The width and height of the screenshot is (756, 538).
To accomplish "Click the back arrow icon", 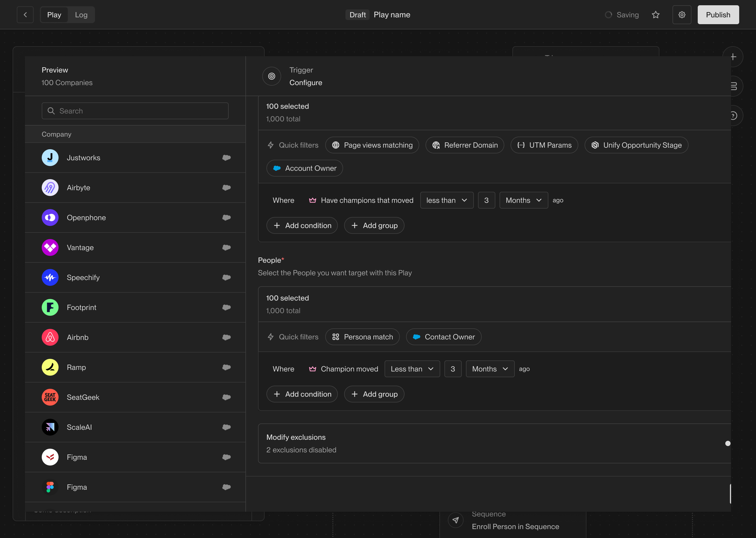I will click(x=25, y=14).
